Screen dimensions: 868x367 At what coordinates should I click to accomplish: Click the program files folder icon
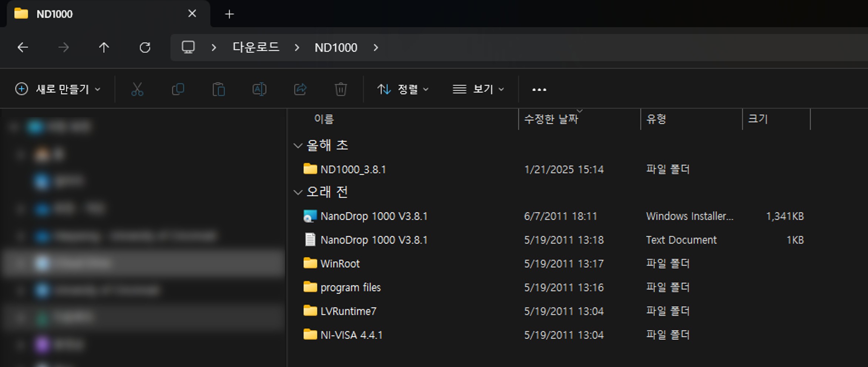point(310,287)
